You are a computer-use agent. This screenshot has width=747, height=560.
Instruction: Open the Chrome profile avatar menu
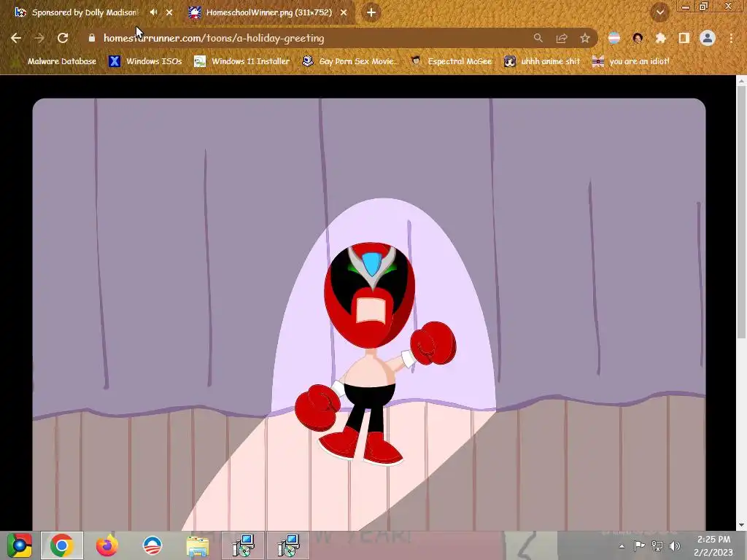(708, 38)
